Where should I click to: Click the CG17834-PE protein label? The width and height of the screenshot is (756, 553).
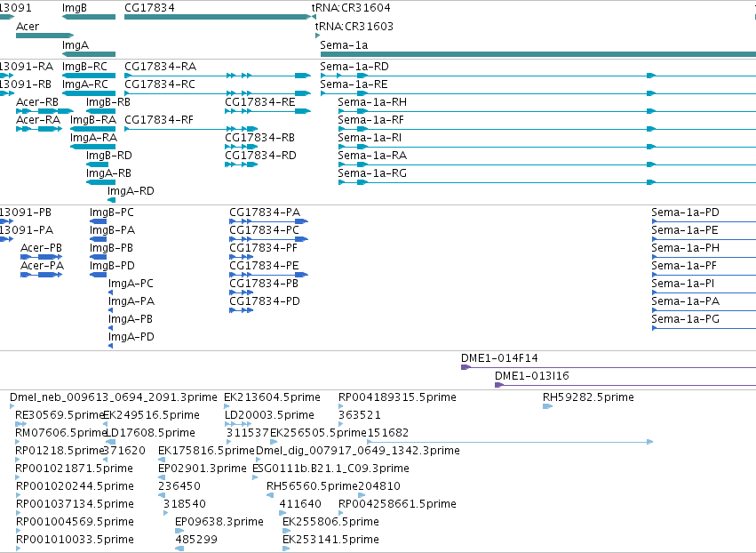264,266
